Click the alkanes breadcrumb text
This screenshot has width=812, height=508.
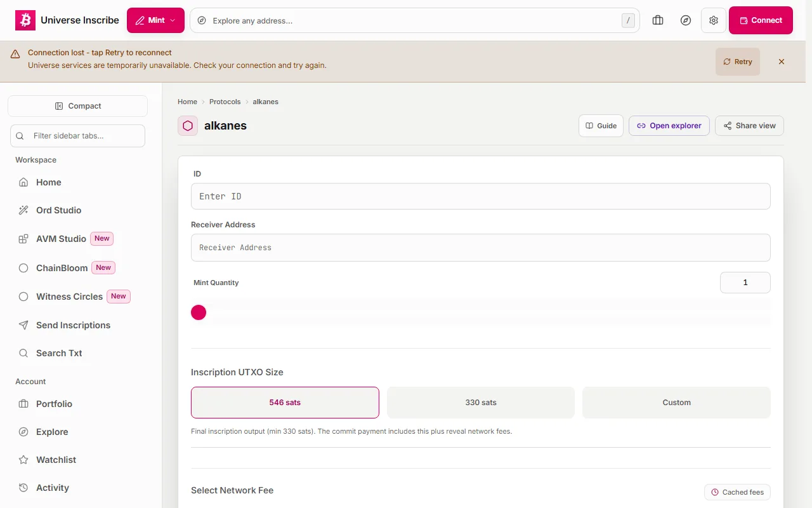265,102
